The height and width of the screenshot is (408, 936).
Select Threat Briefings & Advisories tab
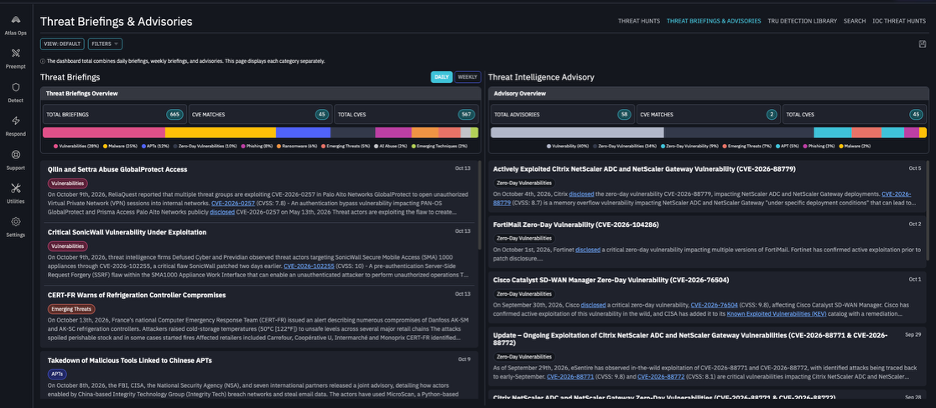coord(713,21)
